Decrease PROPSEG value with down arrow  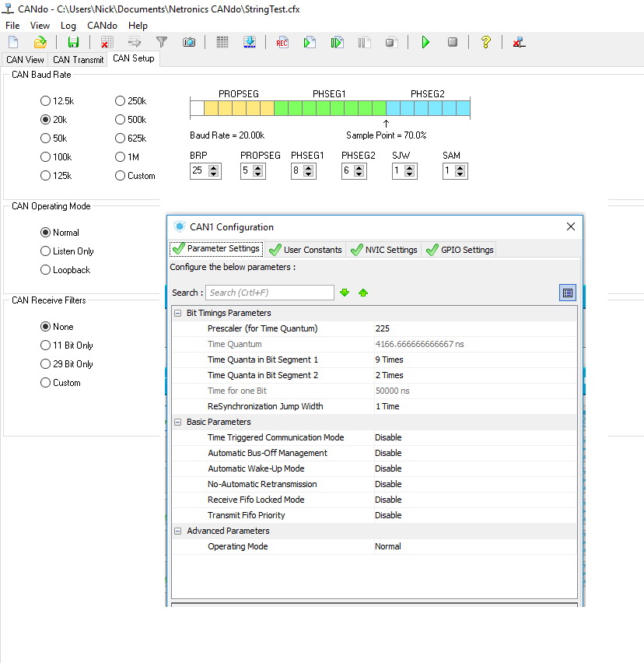click(257, 174)
